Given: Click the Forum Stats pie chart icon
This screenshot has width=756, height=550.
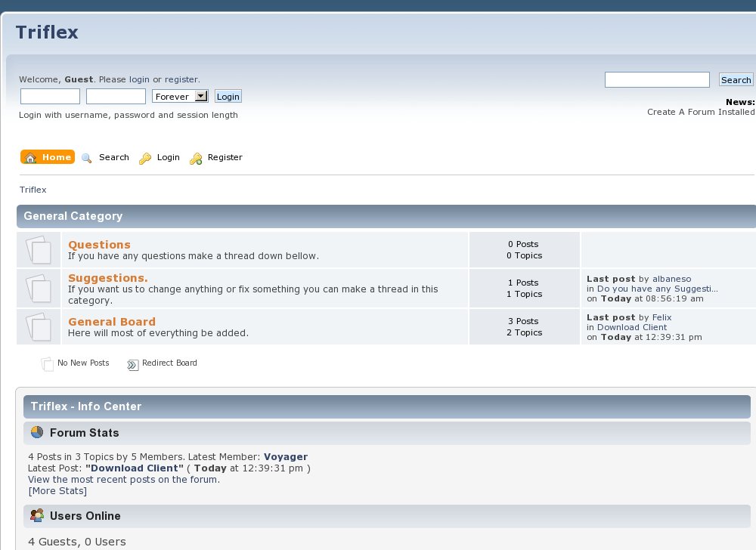Looking at the screenshot, I should pyautogui.click(x=36, y=433).
